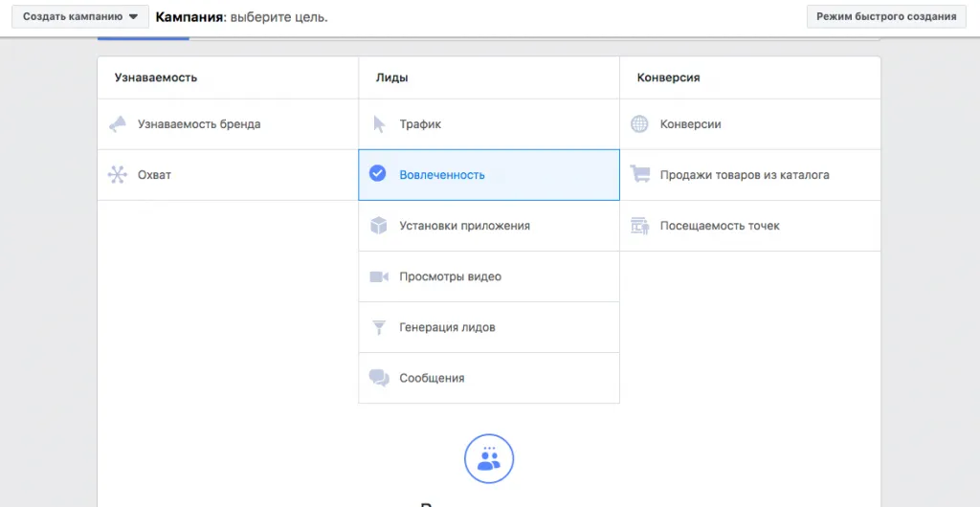Switch to Режим быстрого создания

pos(886,17)
